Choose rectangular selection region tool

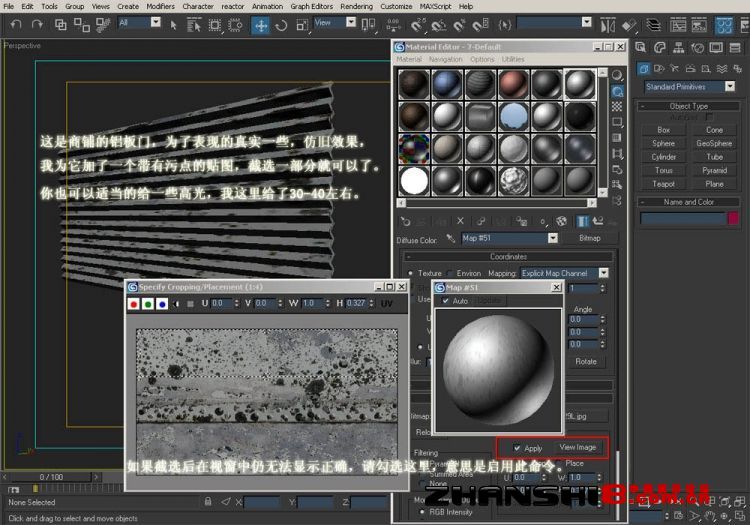click(x=215, y=25)
